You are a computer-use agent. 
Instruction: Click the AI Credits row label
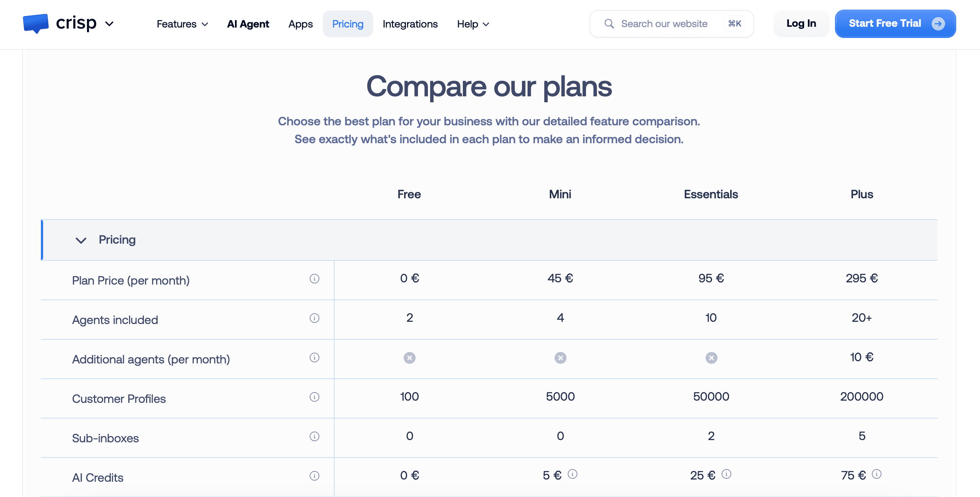[97, 478]
